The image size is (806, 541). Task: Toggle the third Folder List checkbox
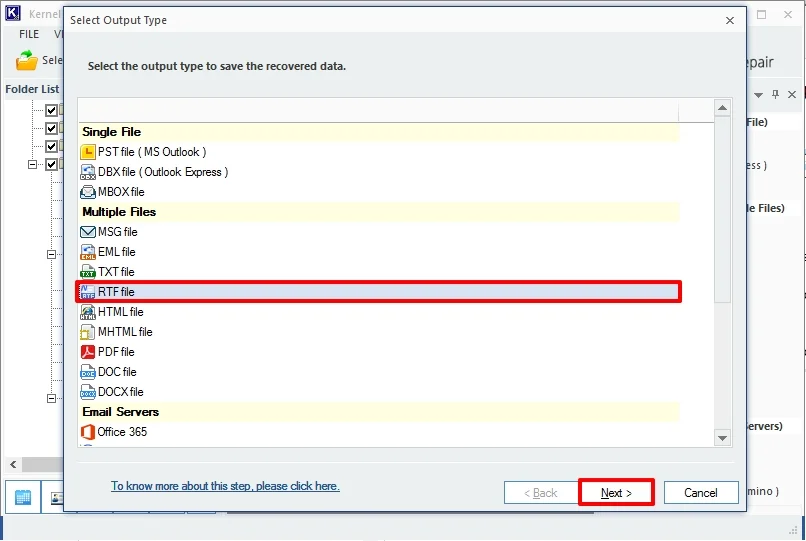click(x=52, y=146)
